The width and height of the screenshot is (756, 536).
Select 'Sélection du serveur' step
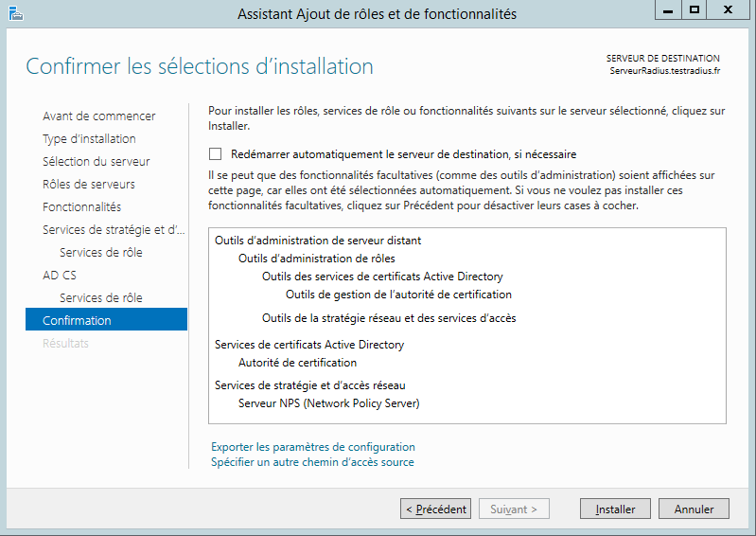click(x=96, y=161)
